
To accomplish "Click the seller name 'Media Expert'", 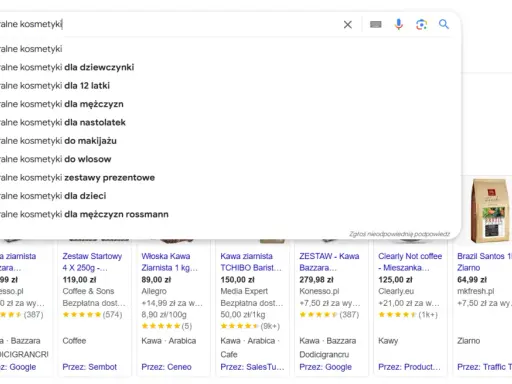I will tap(244, 291).
